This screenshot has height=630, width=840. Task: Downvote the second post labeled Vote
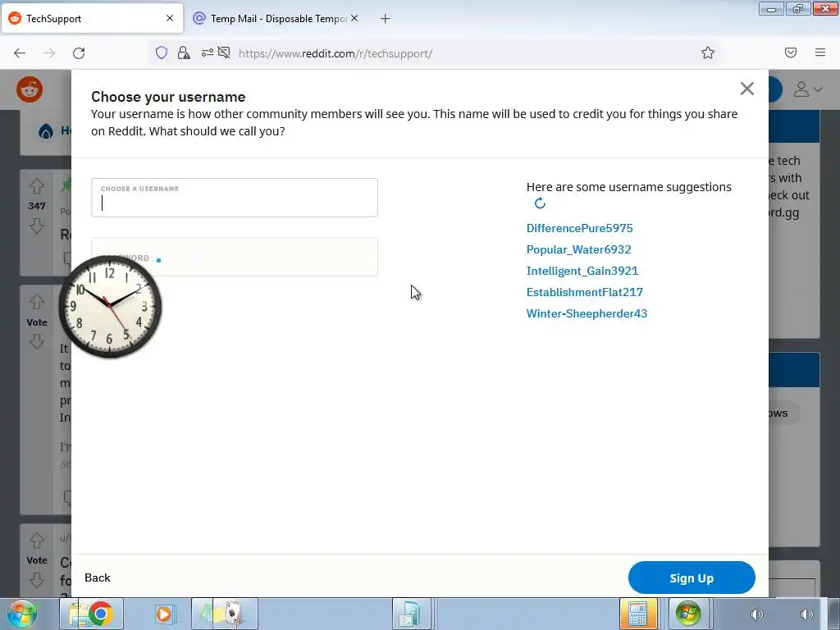click(x=36, y=341)
